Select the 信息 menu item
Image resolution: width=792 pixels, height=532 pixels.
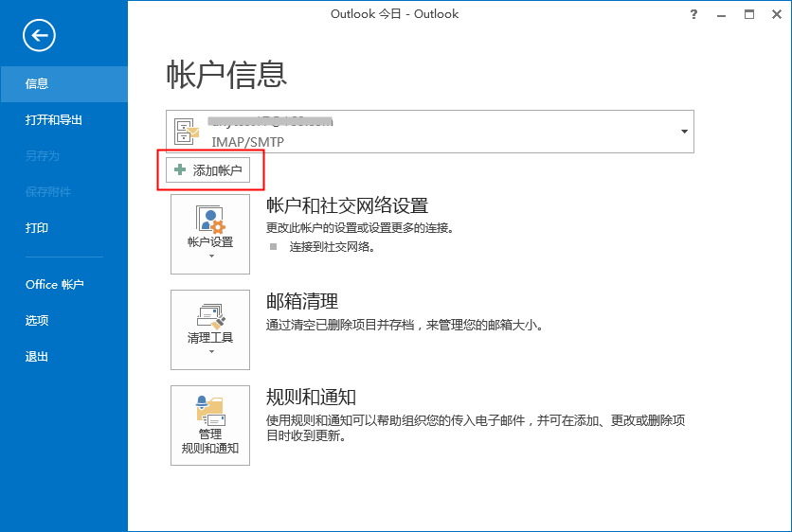click(63, 84)
